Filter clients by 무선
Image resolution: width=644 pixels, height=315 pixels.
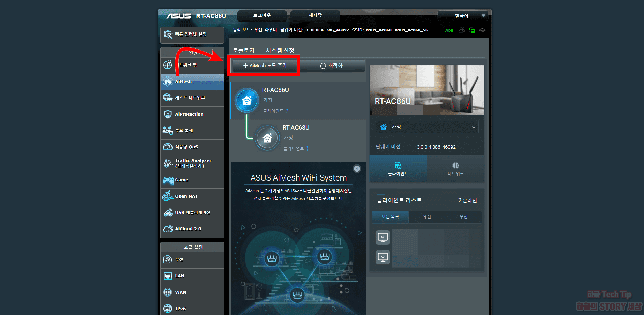click(x=463, y=217)
